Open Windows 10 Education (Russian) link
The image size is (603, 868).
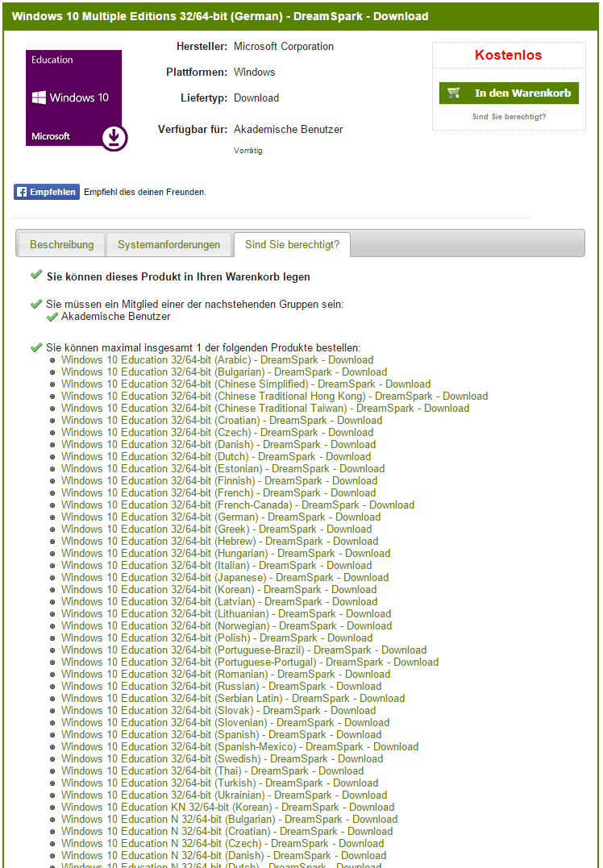pyautogui.click(x=222, y=687)
